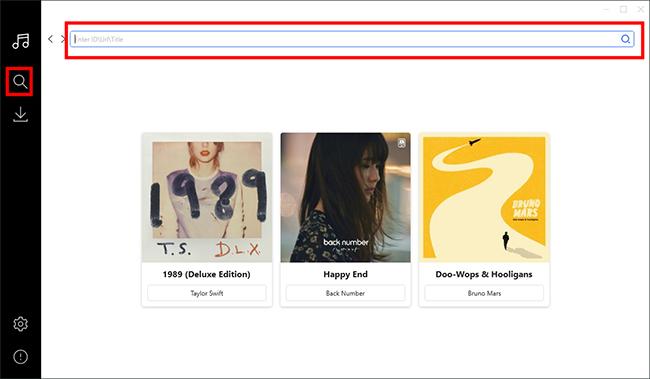Open the 1989 Deluxe Edition album cover
The width and height of the screenshot is (650, 379).
pos(207,197)
